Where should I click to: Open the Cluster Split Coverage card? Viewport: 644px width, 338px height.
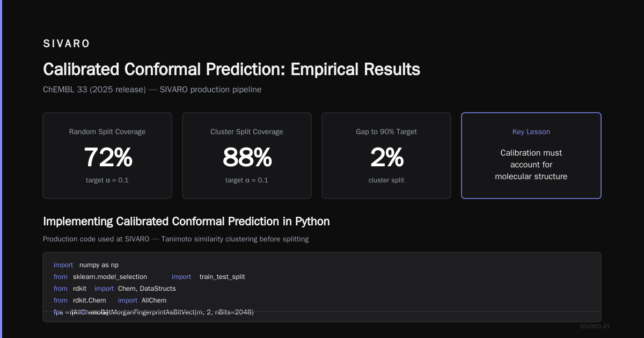[x=247, y=156]
